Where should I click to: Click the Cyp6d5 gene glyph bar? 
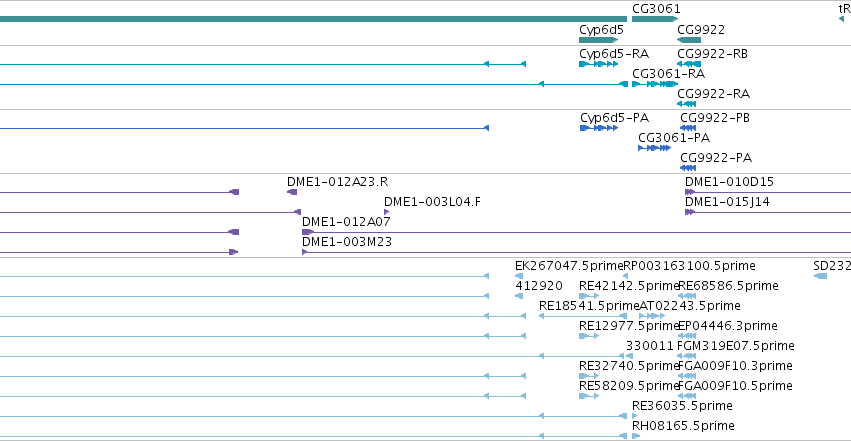coord(599,40)
